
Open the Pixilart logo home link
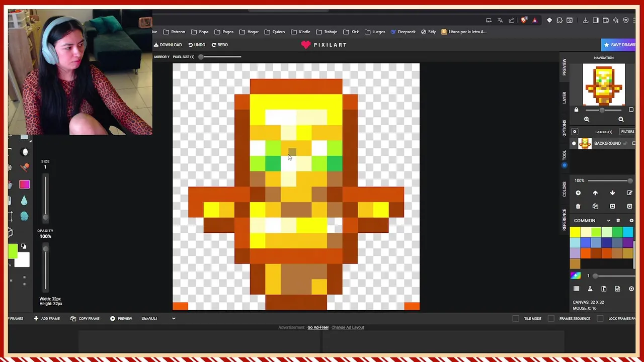(324, 45)
